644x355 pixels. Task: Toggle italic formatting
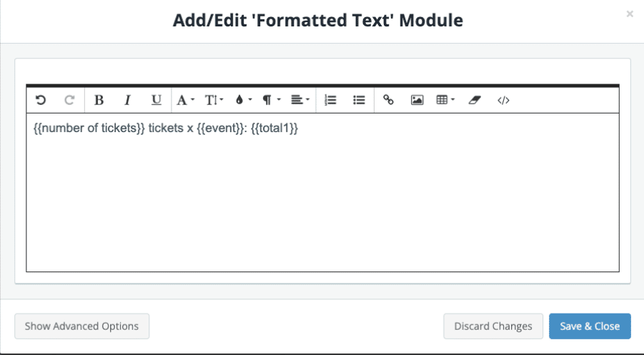click(x=128, y=100)
